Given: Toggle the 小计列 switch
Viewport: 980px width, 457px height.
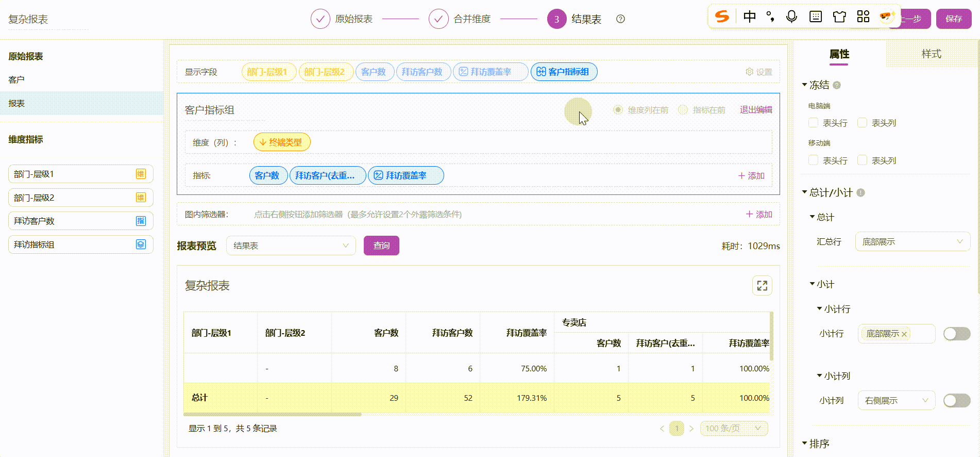Looking at the screenshot, I should pos(957,400).
